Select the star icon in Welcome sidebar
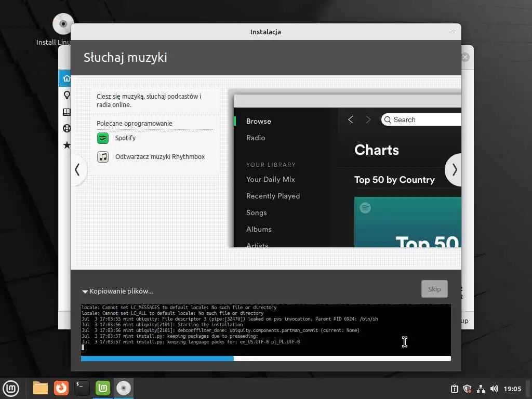This screenshot has height=399, width=532. click(x=66, y=145)
